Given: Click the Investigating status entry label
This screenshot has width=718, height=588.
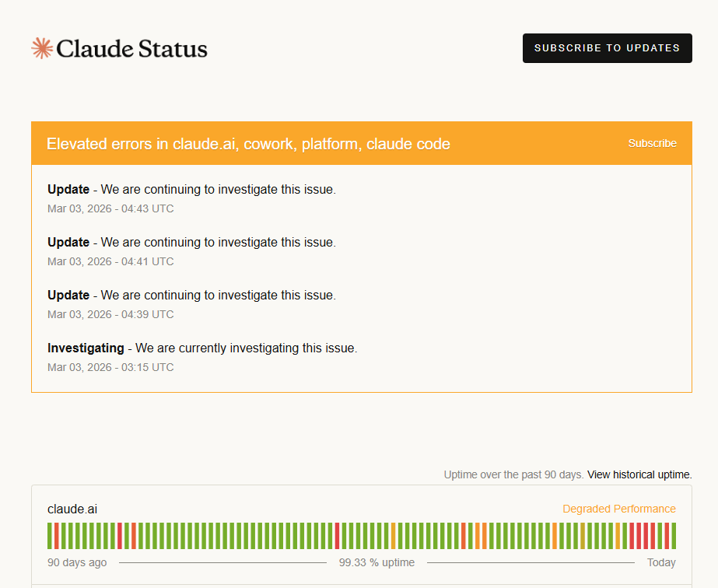Looking at the screenshot, I should pos(86,348).
